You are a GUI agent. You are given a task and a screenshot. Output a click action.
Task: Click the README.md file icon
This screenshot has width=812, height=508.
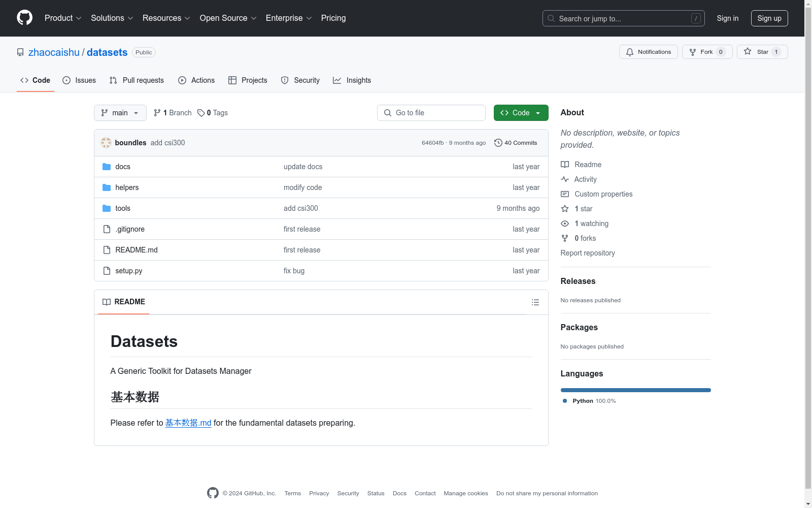click(107, 250)
